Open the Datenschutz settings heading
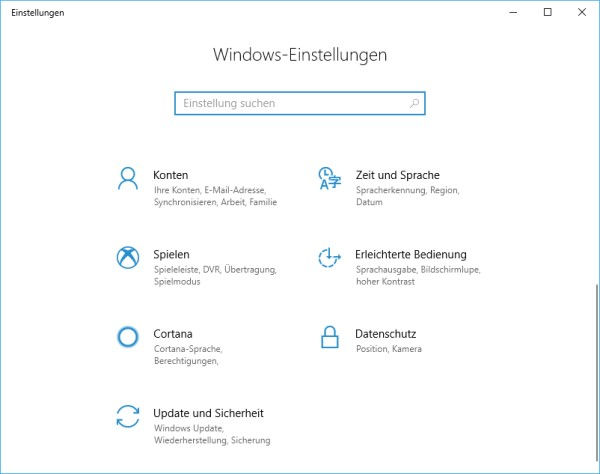Viewport: 600px width, 474px height. click(386, 334)
